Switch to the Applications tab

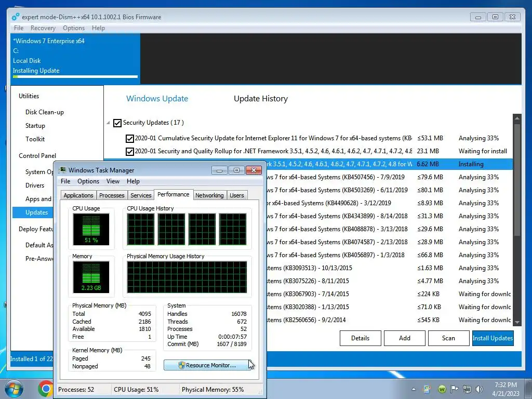78,195
